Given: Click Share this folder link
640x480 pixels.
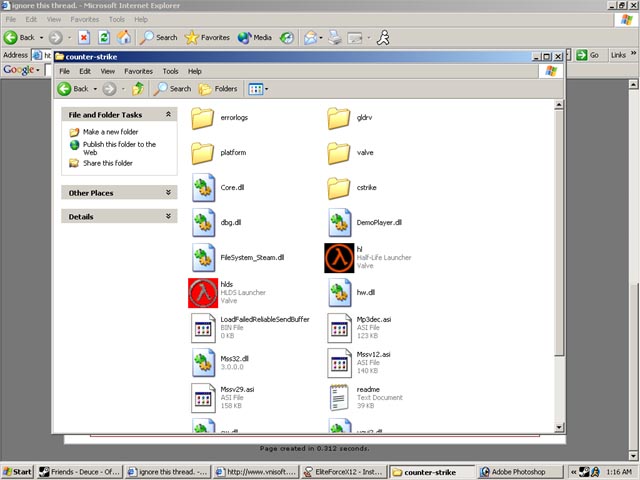Looking at the screenshot, I should [108, 163].
